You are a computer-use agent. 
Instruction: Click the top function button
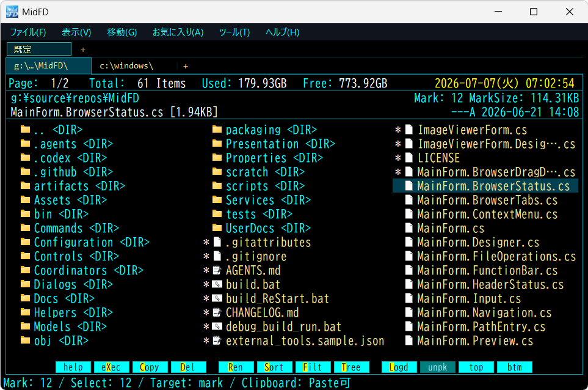click(x=476, y=367)
